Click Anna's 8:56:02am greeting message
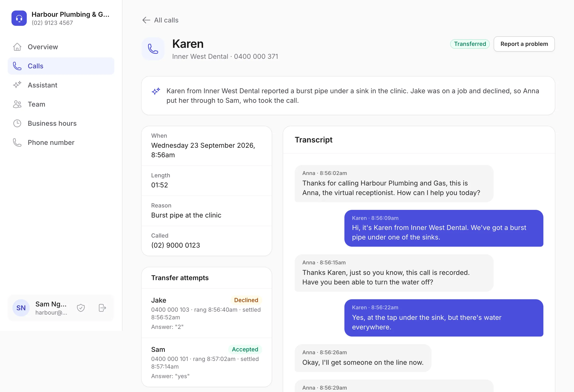574x392 pixels. [x=394, y=183]
